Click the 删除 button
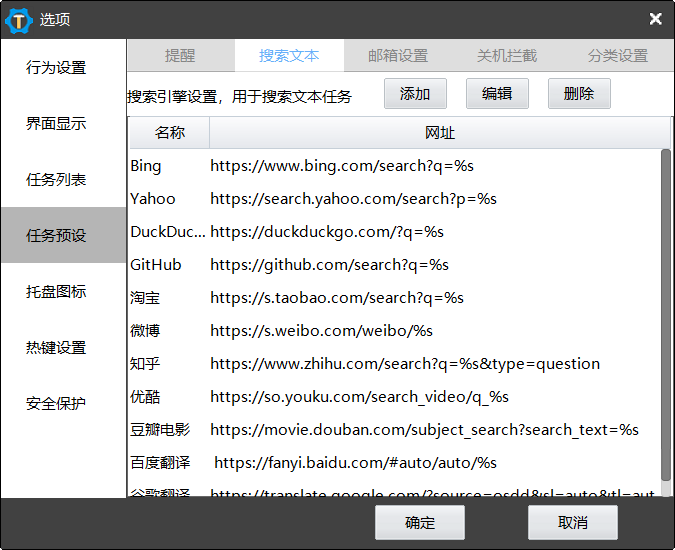675x550 pixels. coord(579,94)
